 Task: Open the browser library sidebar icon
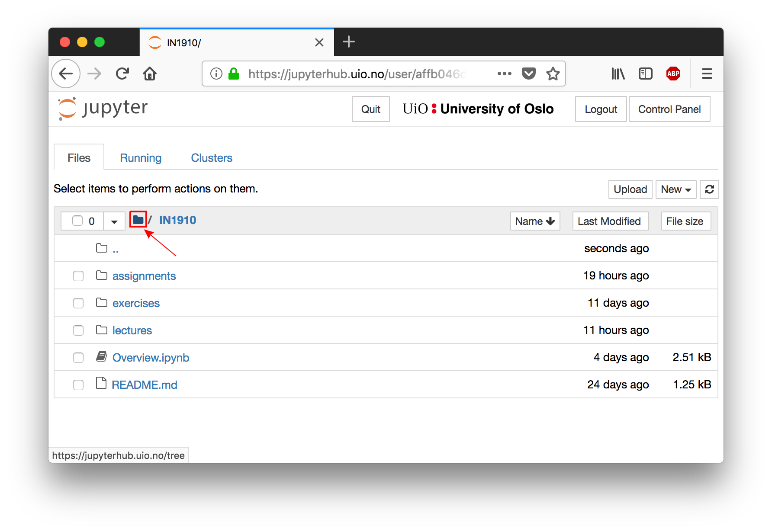[618, 74]
